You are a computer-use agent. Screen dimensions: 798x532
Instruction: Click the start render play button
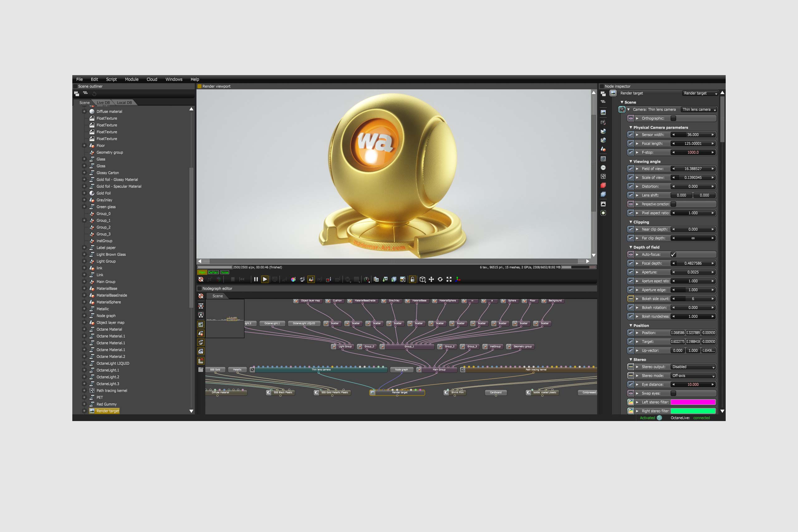coord(265,279)
